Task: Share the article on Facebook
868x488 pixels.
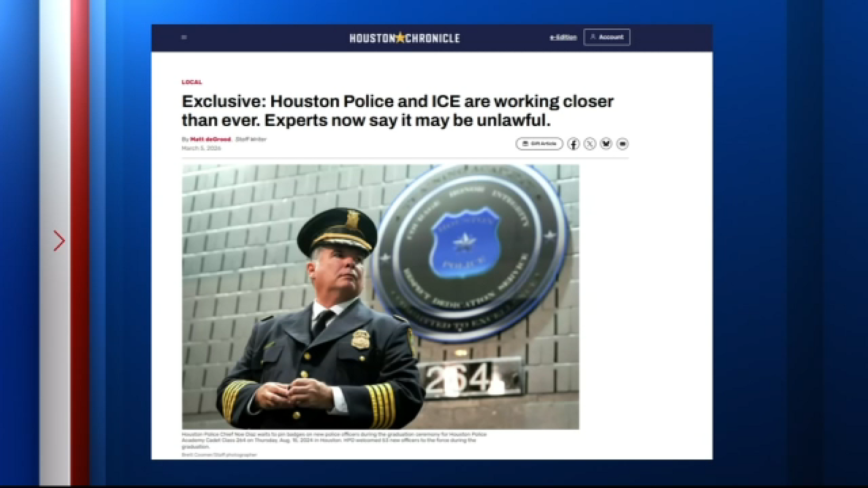Action: pos(573,144)
